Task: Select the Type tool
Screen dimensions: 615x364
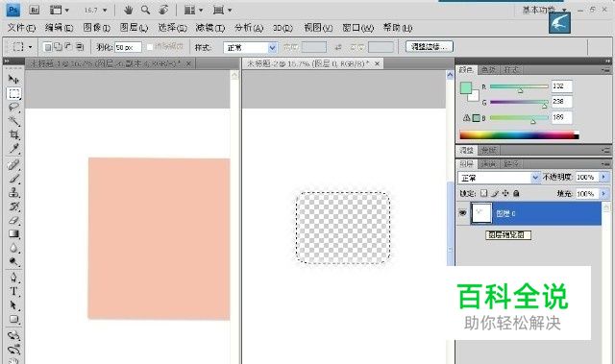Action: pyautogui.click(x=13, y=292)
